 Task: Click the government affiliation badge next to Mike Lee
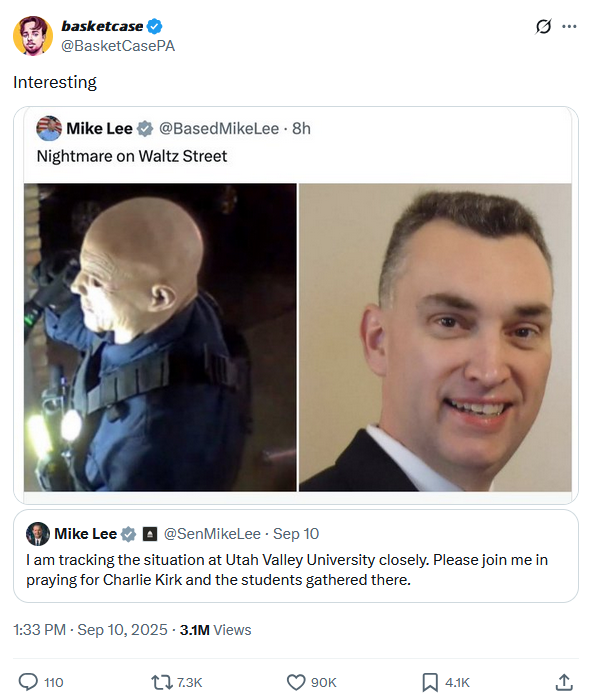[x=150, y=534]
